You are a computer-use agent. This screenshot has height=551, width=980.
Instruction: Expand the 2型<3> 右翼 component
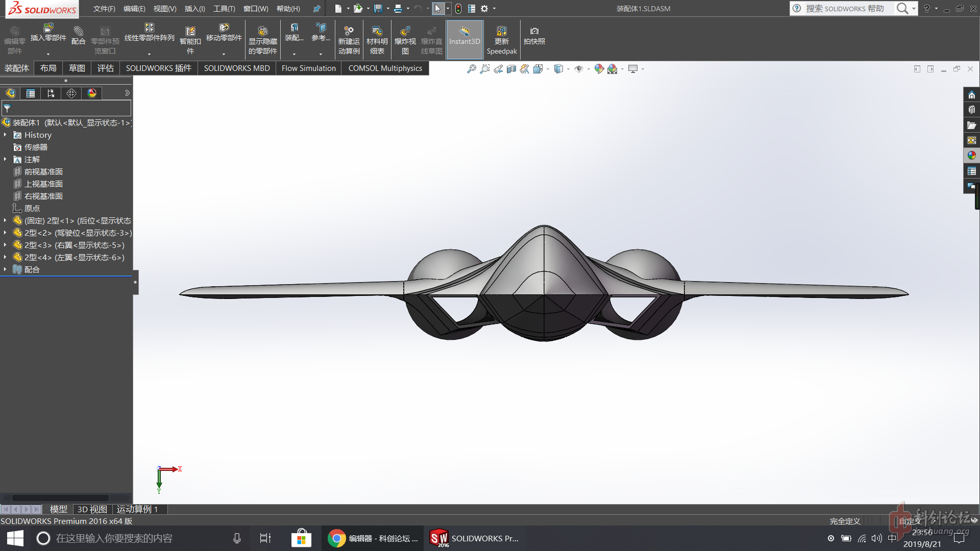[5, 245]
